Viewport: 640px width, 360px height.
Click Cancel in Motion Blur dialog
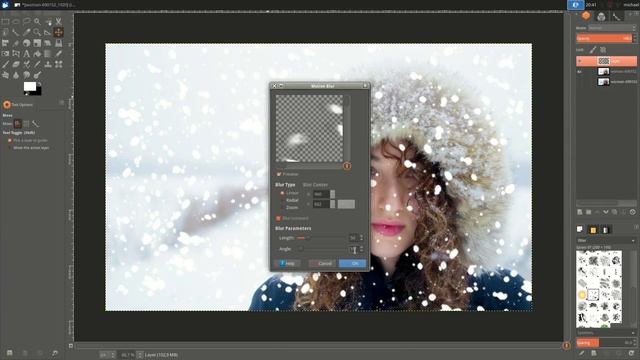click(322, 264)
